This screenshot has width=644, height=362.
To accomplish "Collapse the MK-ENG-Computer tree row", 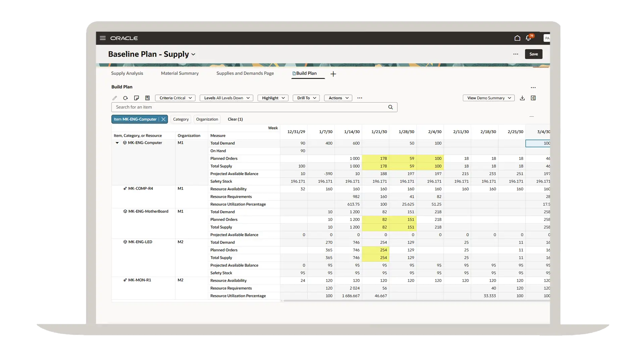I will pos(117,143).
